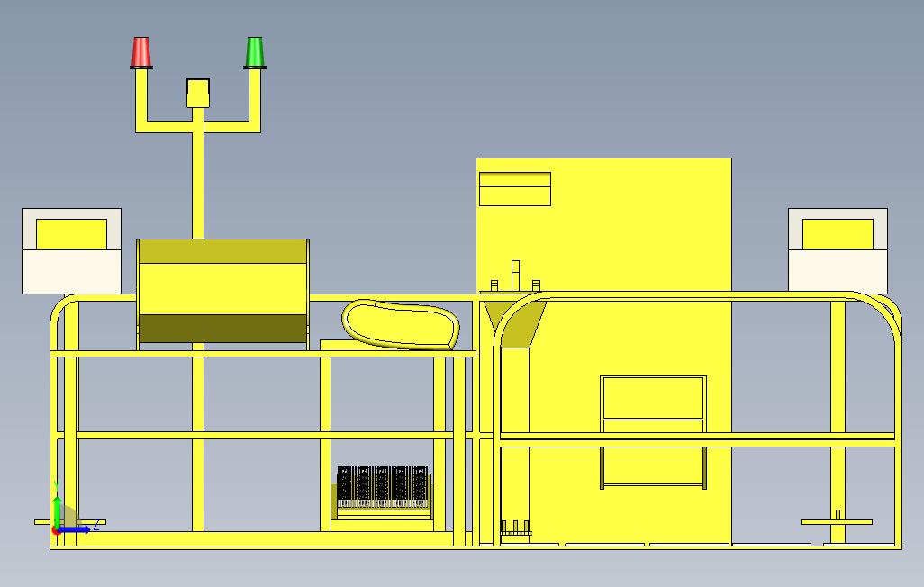Click the Z axis label of the triad
Viewport: 924px width, 587px height.
click(96, 523)
